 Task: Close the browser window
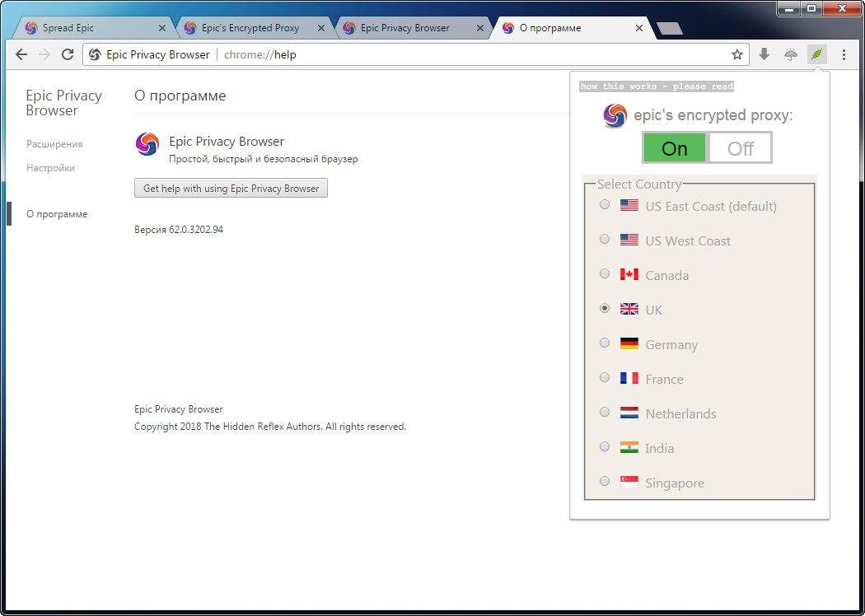pos(841,9)
